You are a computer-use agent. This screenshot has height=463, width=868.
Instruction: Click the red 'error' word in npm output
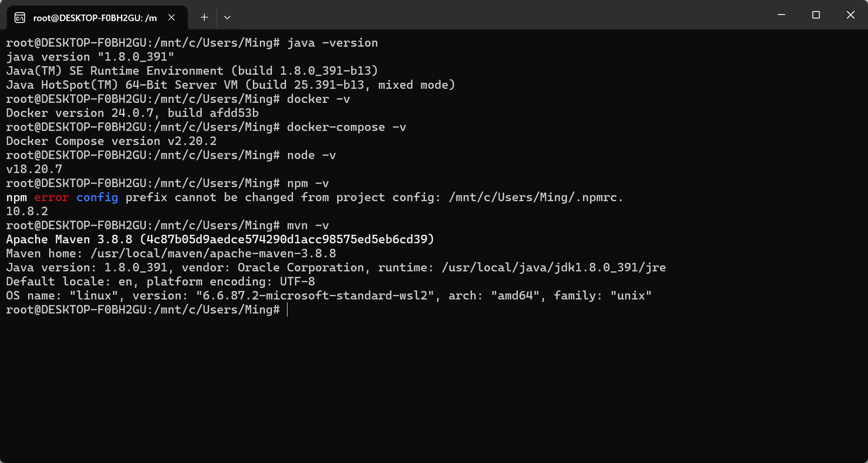52,198
